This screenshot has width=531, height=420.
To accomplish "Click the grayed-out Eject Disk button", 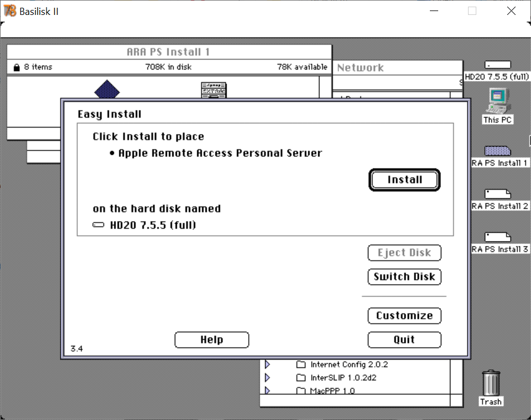I will pyautogui.click(x=404, y=253).
